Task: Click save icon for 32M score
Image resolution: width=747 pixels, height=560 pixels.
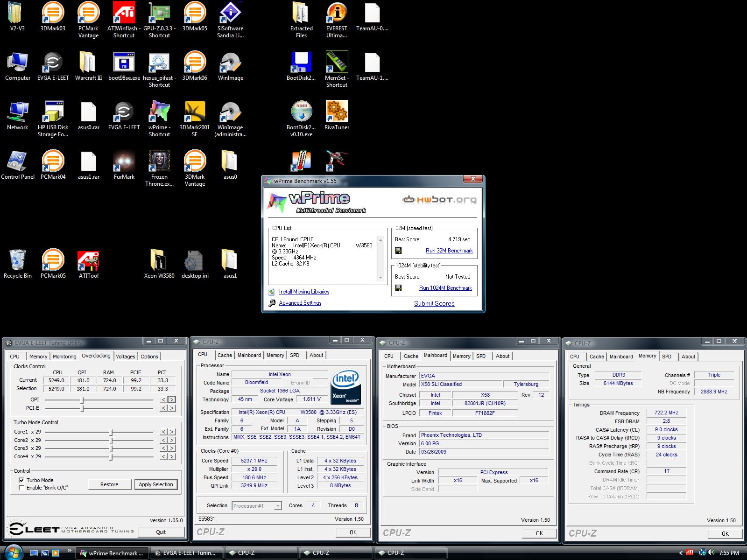Action: [398, 251]
